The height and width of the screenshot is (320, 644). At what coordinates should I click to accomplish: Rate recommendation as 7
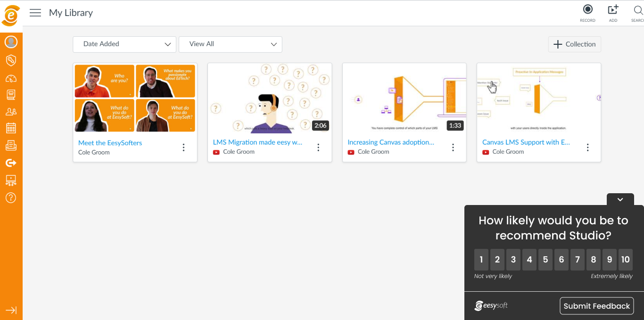pos(578,260)
